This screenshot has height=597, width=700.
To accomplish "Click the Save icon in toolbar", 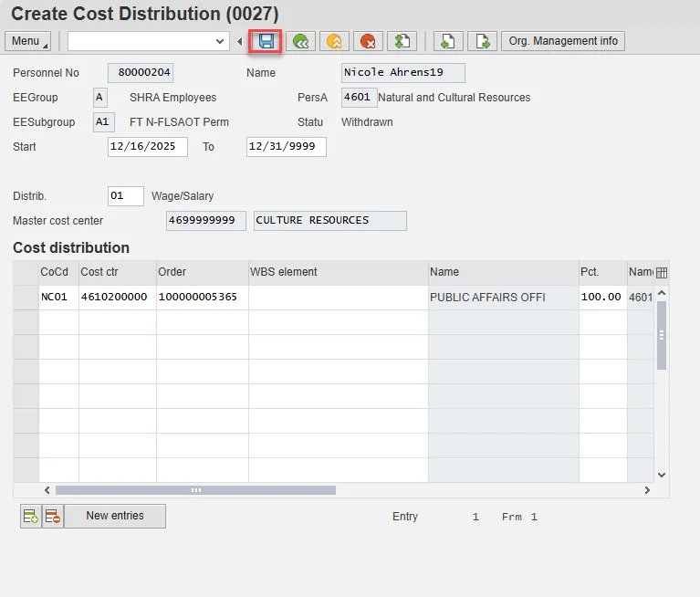I will tap(266, 41).
